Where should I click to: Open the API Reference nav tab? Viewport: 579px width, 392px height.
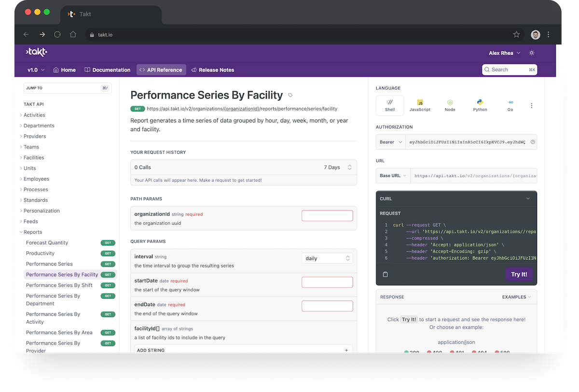point(161,70)
